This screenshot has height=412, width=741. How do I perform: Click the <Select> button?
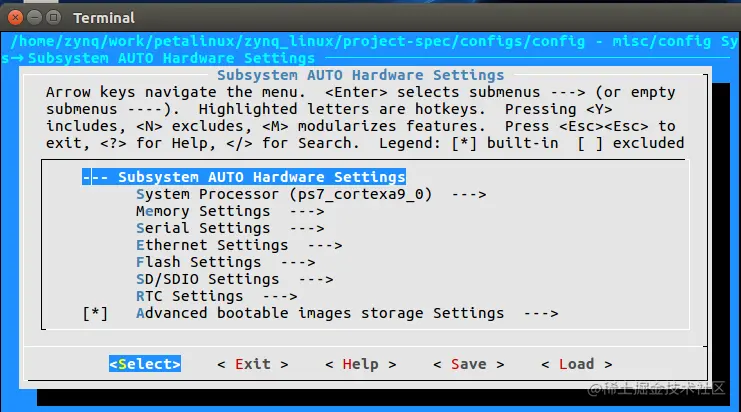(145, 364)
